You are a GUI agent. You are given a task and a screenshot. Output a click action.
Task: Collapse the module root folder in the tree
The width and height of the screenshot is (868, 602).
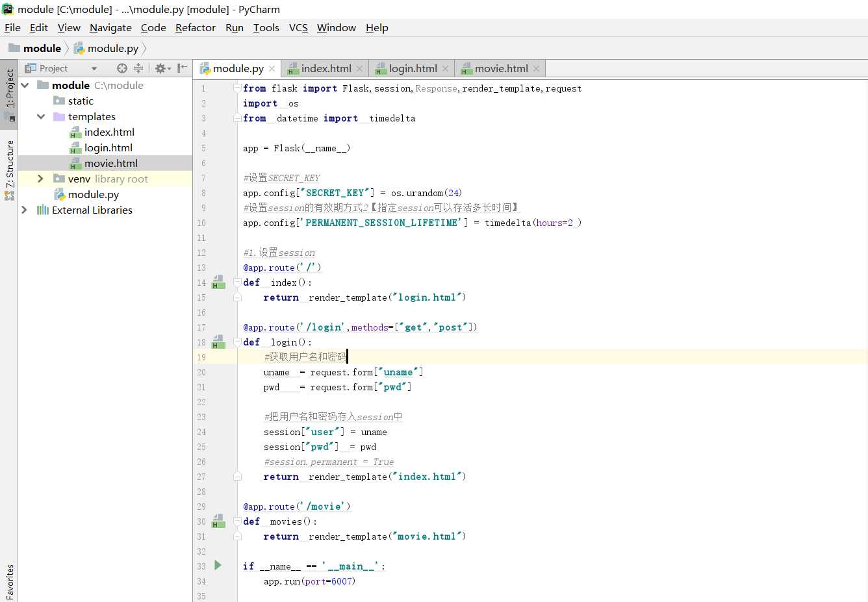(x=25, y=85)
